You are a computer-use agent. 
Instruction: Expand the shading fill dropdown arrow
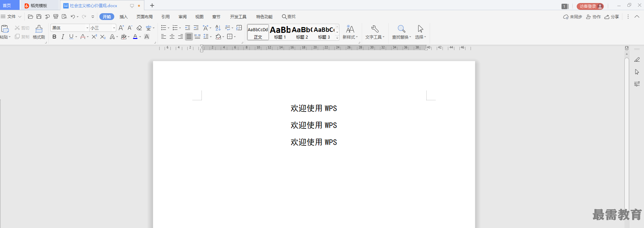click(223, 37)
